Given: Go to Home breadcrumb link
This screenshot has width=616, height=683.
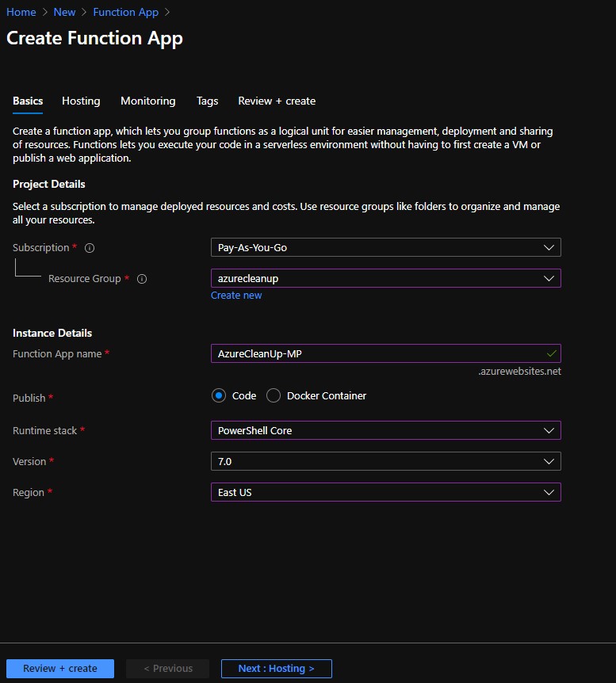Looking at the screenshot, I should [21, 12].
